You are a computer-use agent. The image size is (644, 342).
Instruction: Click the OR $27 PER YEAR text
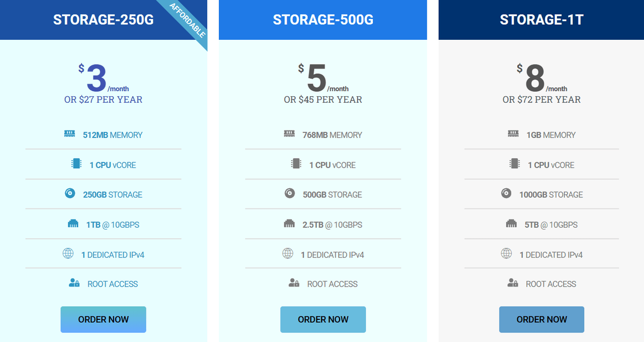(103, 100)
